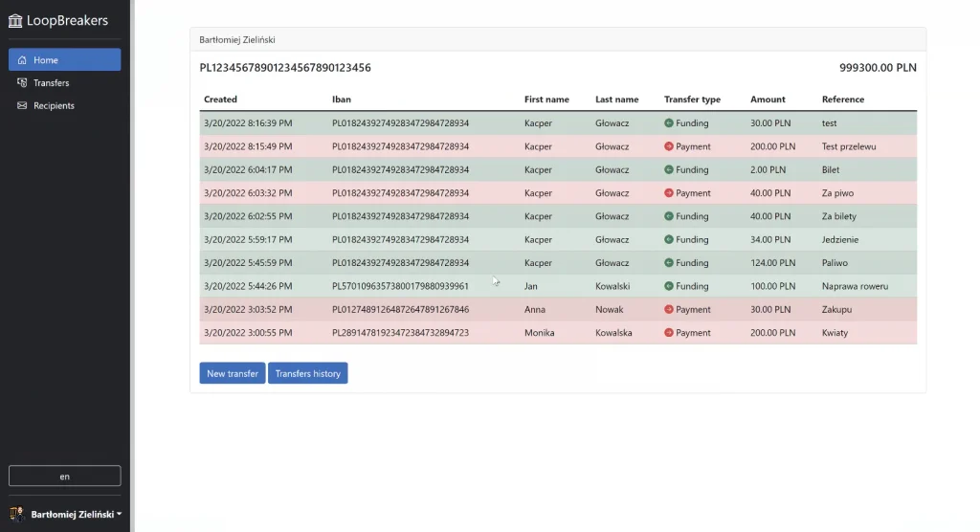The width and height of the screenshot is (980, 532).
Task: Click green Funding icon in 'test' row
Action: pyautogui.click(x=669, y=123)
